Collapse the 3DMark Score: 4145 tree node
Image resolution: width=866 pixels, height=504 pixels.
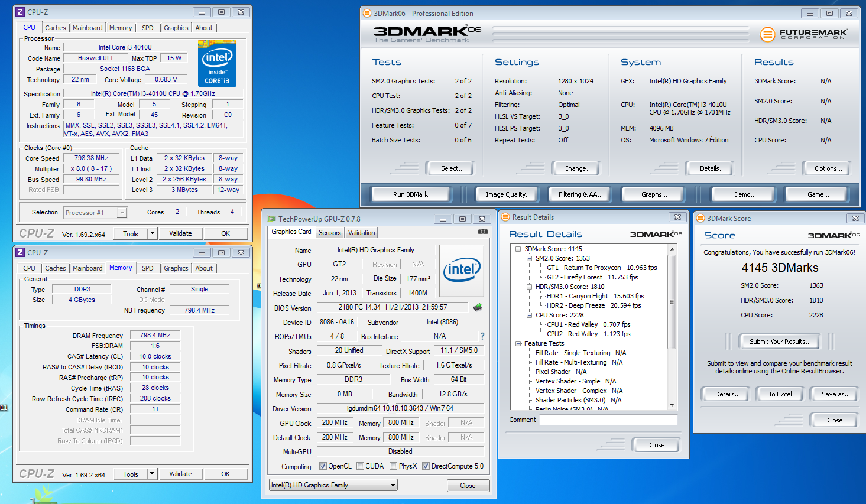click(518, 249)
